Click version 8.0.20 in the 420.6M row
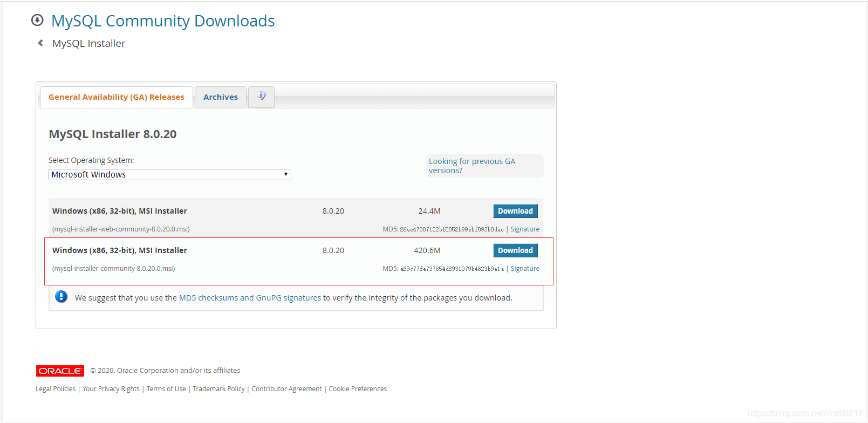Image resolution: width=868 pixels, height=423 pixels. click(x=333, y=250)
